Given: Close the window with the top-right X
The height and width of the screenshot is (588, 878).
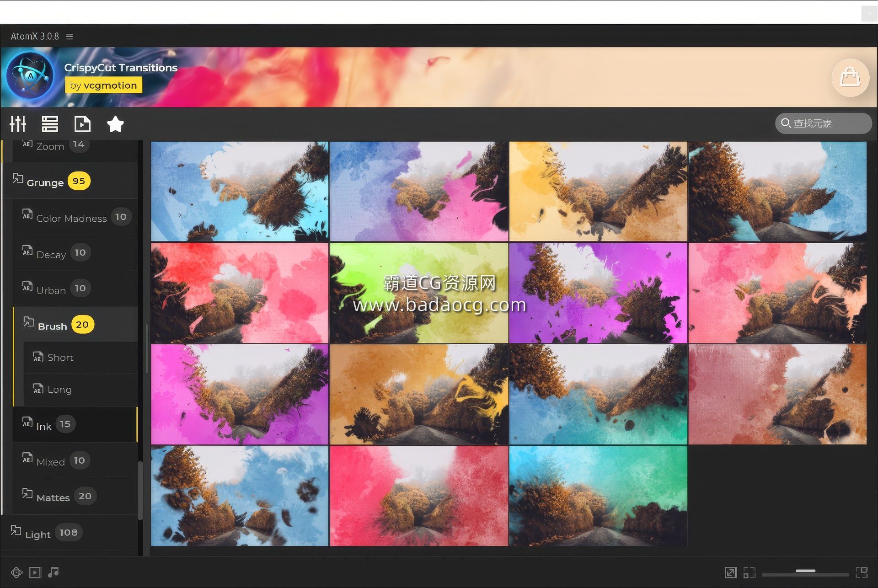Looking at the screenshot, I should [x=869, y=14].
